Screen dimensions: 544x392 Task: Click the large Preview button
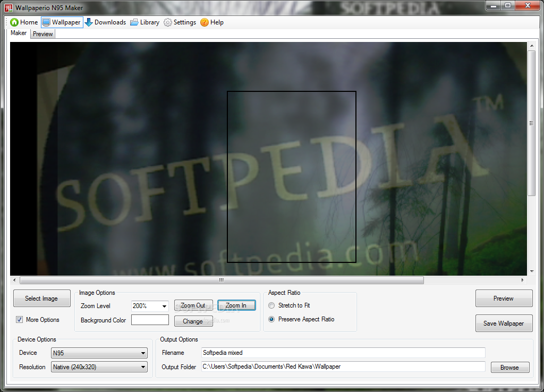[504, 299]
